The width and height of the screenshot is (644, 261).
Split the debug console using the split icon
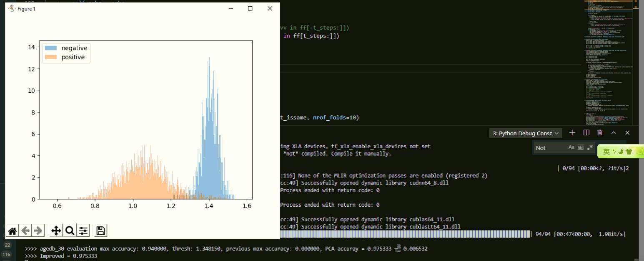(x=586, y=133)
